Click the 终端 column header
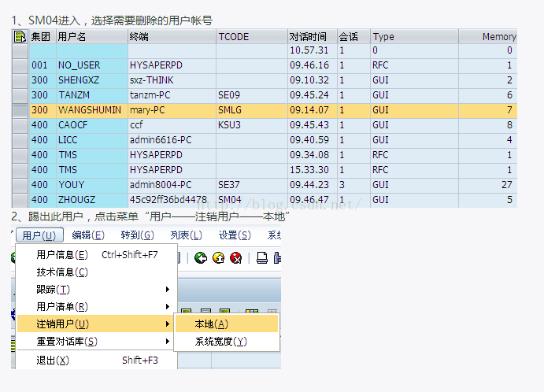The image size is (544, 392). point(172,36)
